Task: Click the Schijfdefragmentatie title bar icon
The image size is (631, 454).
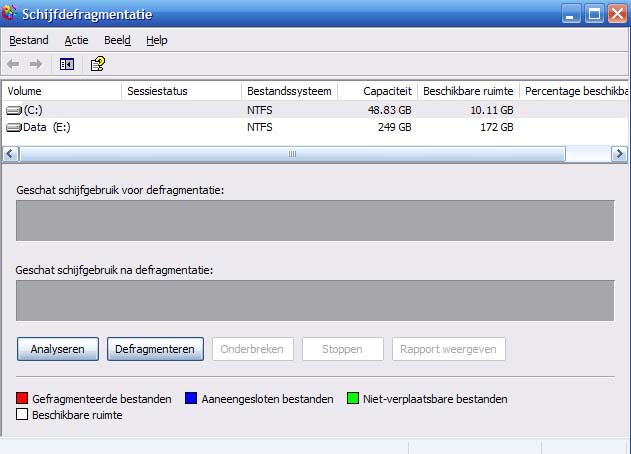Action: click(9, 13)
